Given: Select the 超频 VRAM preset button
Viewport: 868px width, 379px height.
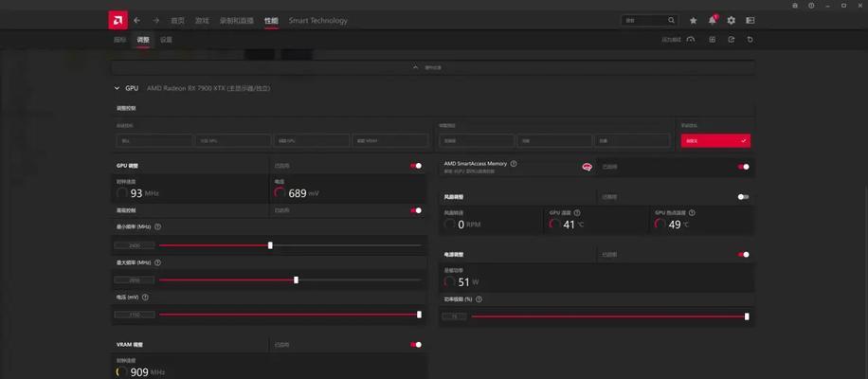Looking at the screenshot, I should (390, 140).
